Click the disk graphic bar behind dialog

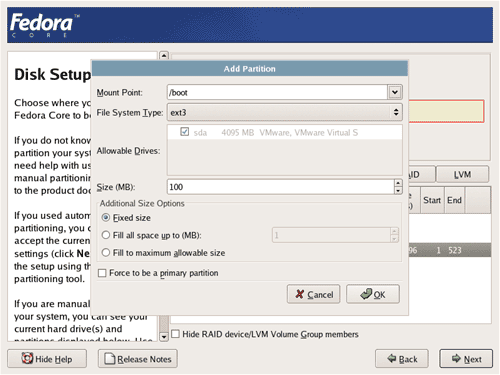point(446,111)
